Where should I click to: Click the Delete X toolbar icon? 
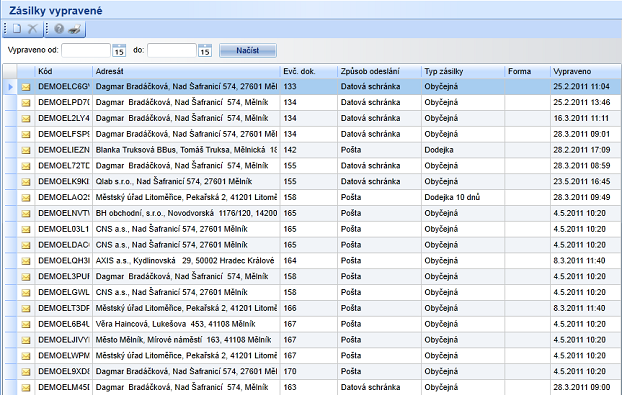tap(33, 29)
